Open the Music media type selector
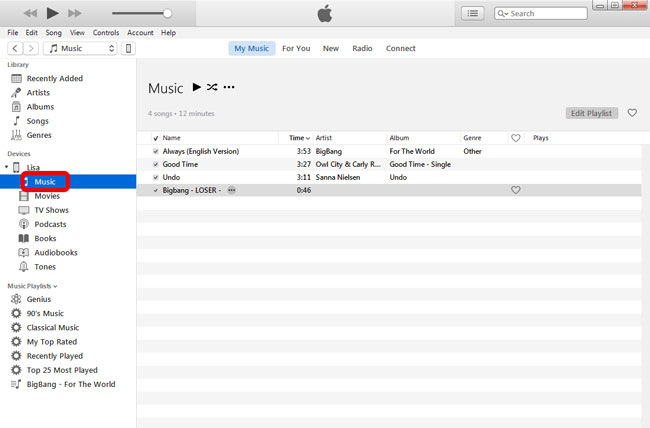 (80, 48)
